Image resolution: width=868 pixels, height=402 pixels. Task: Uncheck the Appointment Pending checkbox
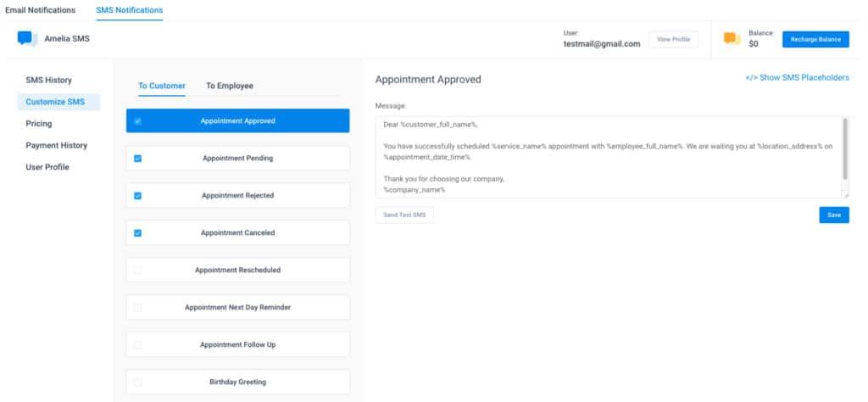click(138, 159)
